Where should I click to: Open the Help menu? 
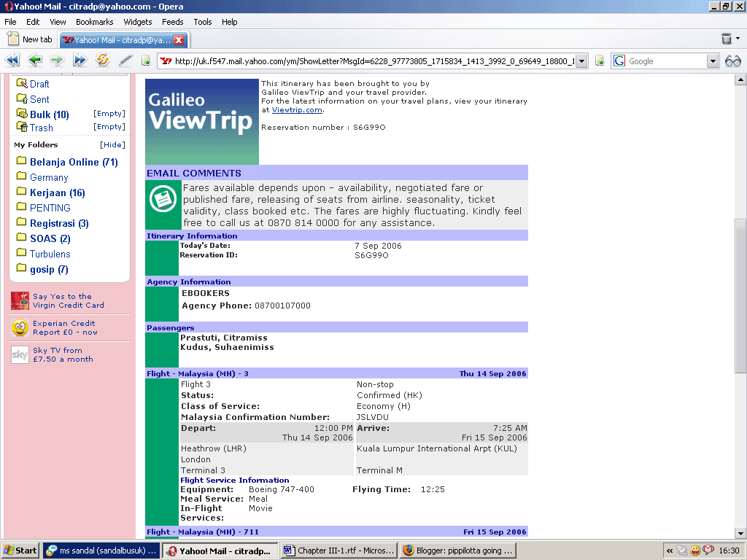(229, 22)
